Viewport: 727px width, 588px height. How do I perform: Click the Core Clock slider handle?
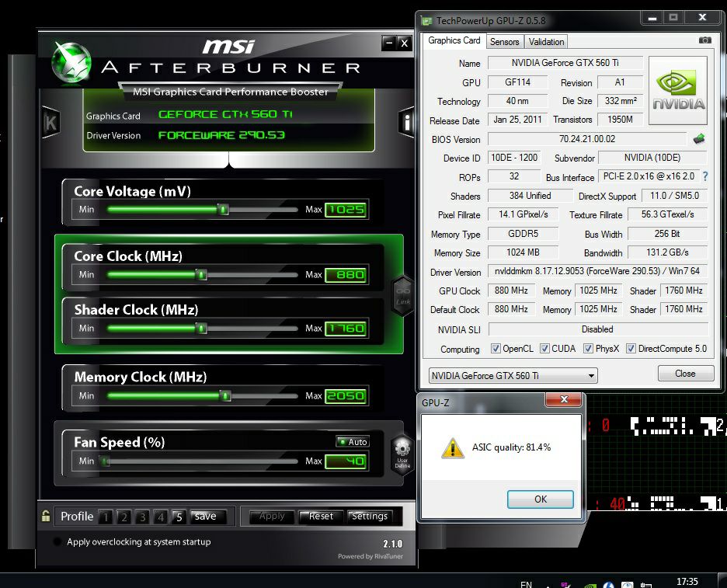click(201, 275)
